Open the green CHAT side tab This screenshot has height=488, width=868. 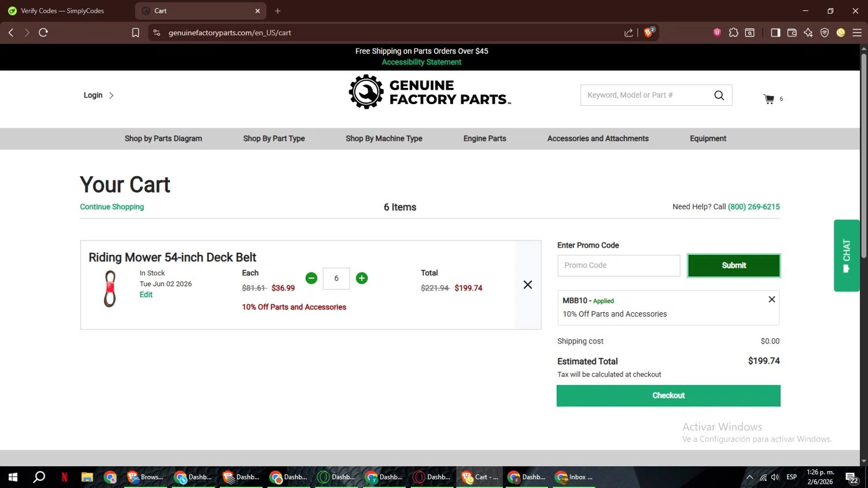tap(847, 256)
